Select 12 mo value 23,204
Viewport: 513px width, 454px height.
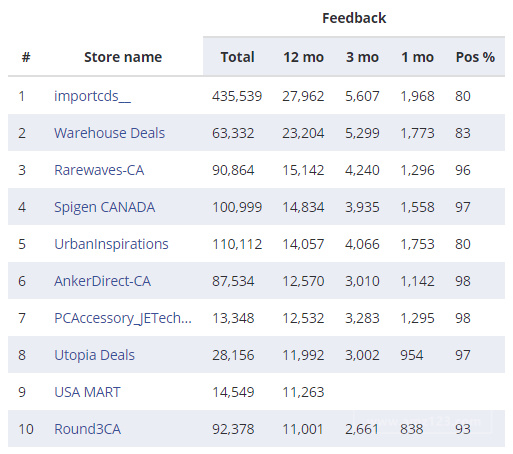[303, 133]
